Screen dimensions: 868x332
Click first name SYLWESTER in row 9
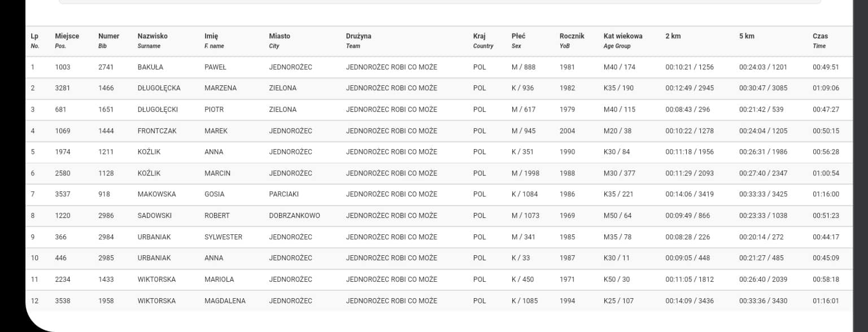click(x=223, y=237)
